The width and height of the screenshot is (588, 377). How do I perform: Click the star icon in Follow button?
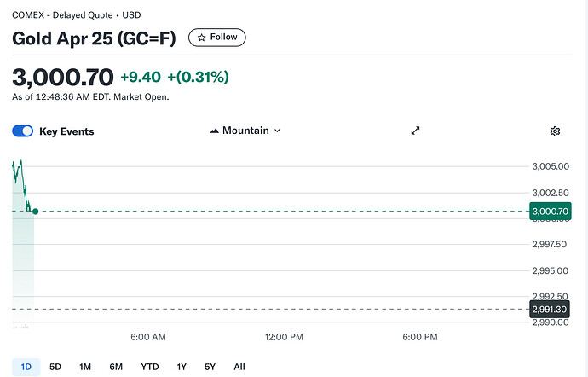201,38
